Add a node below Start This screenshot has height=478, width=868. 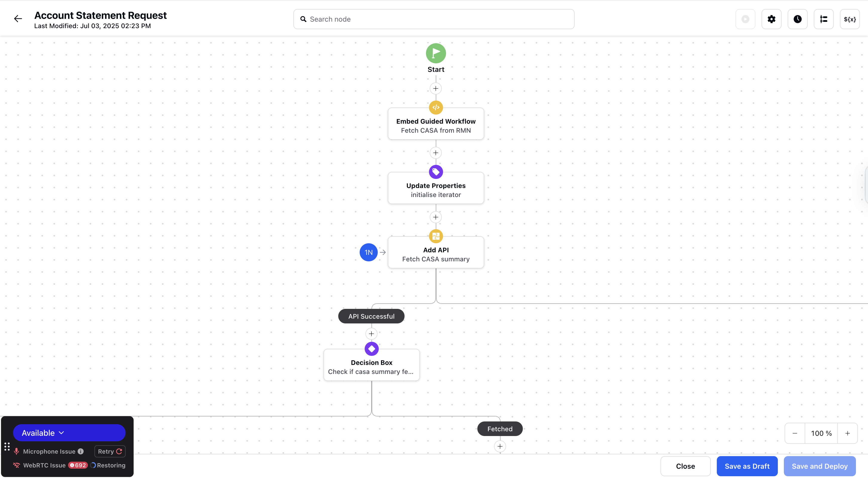[x=436, y=88]
